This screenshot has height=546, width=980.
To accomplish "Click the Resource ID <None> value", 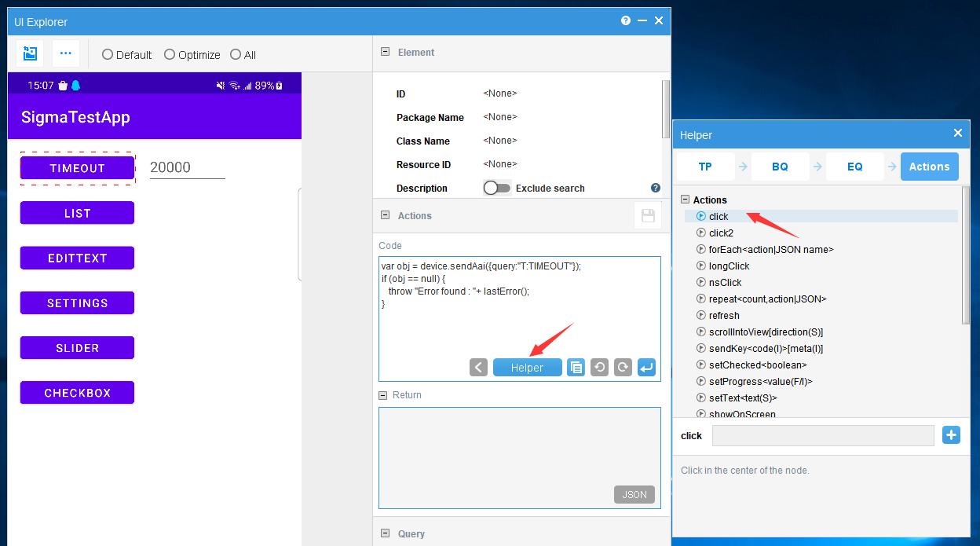I will coord(500,164).
